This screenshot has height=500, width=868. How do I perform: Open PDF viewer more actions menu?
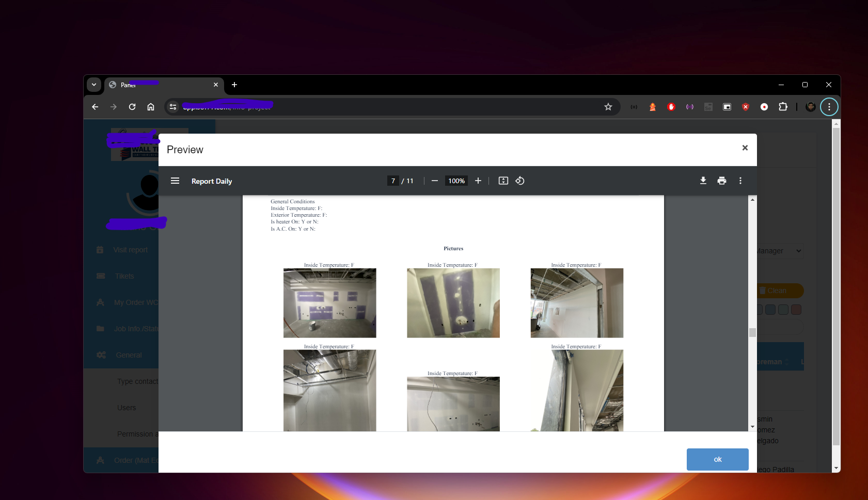(740, 181)
